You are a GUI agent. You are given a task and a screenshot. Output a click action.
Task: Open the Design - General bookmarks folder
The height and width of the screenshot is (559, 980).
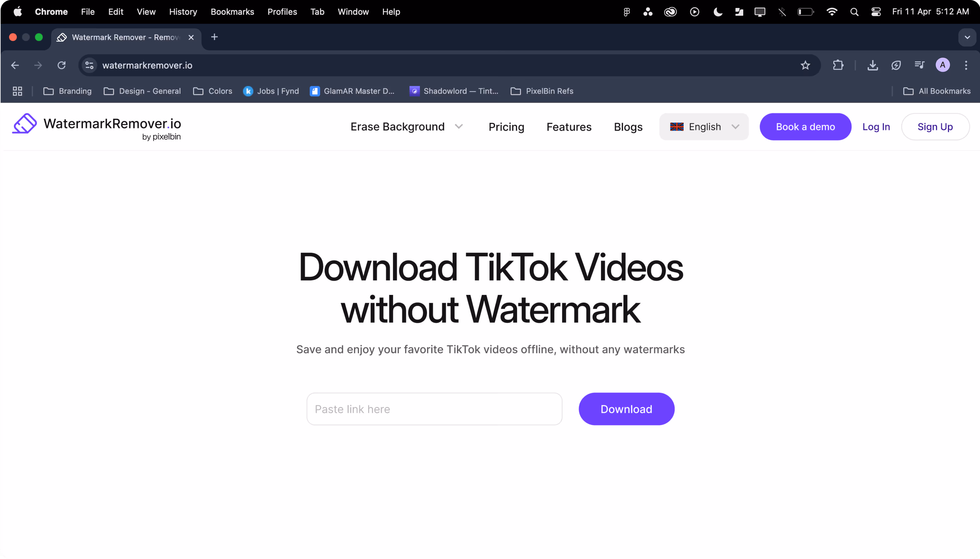[x=142, y=91]
